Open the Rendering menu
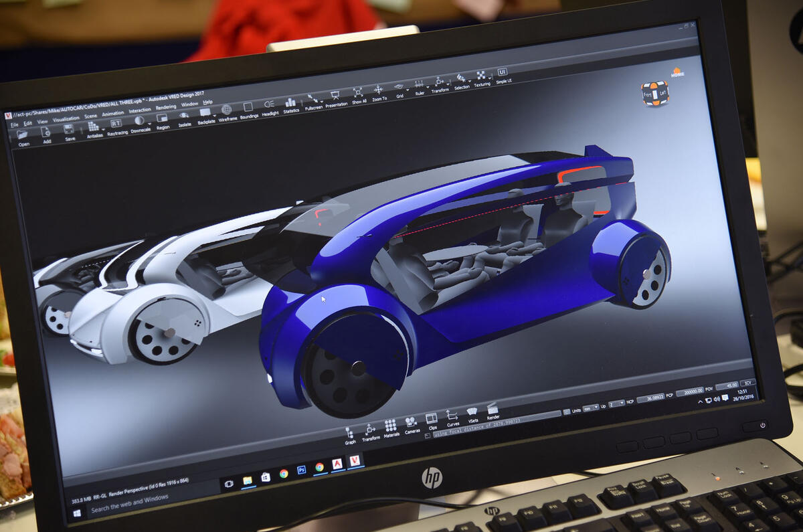This screenshot has height=532, width=803. tap(166, 107)
